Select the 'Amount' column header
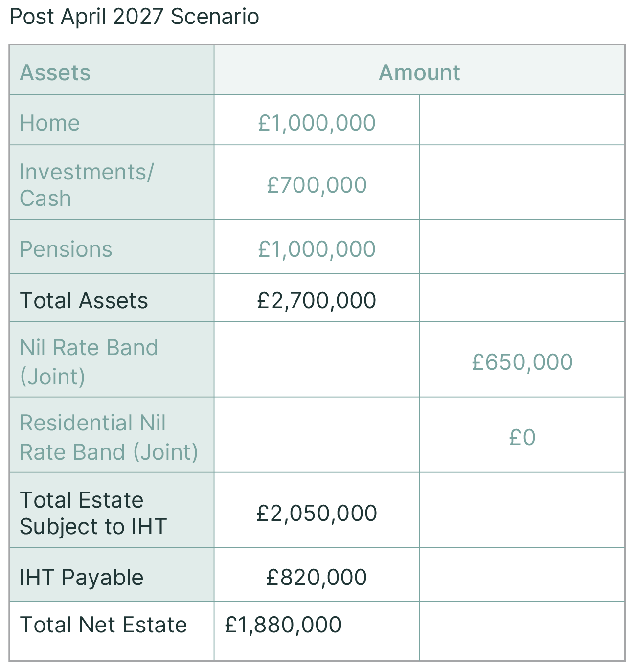Screen dimensions: 636x672 [x=419, y=73]
